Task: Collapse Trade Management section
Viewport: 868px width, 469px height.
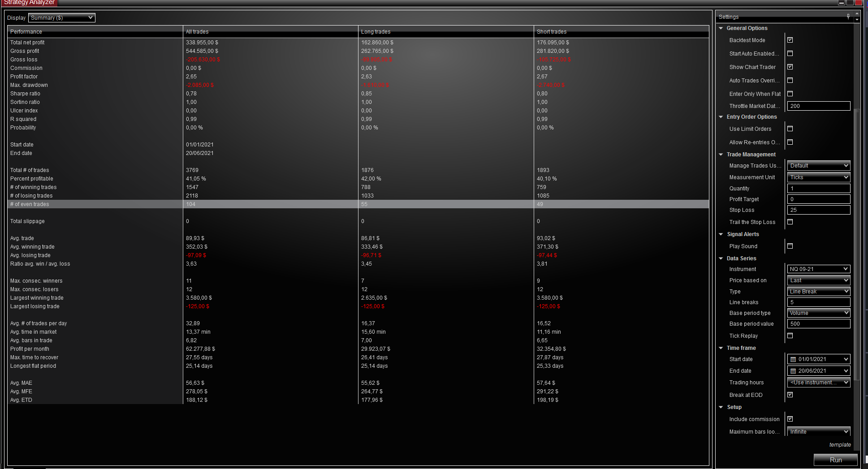Action: 721,155
